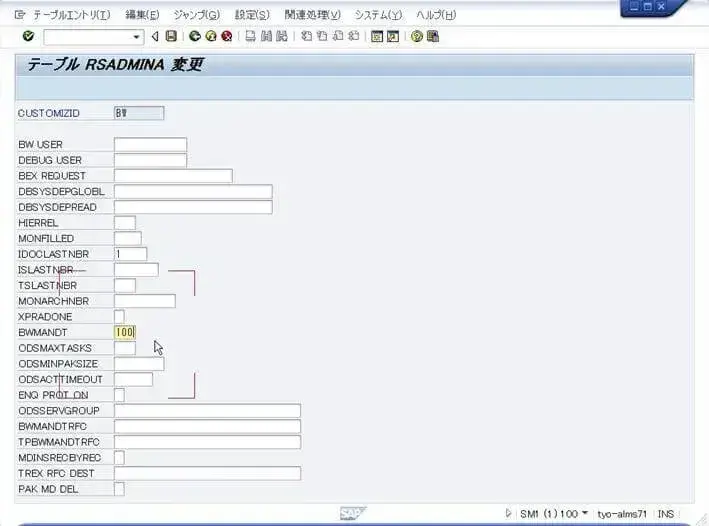Click the ISLASTNBR input field
The height and width of the screenshot is (526, 709).
[x=136, y=270]
